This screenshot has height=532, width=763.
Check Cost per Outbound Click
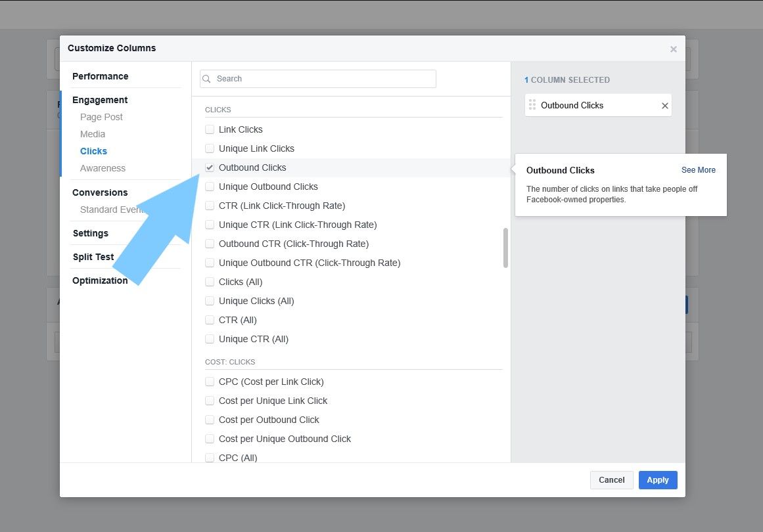[x=210, y=420]
